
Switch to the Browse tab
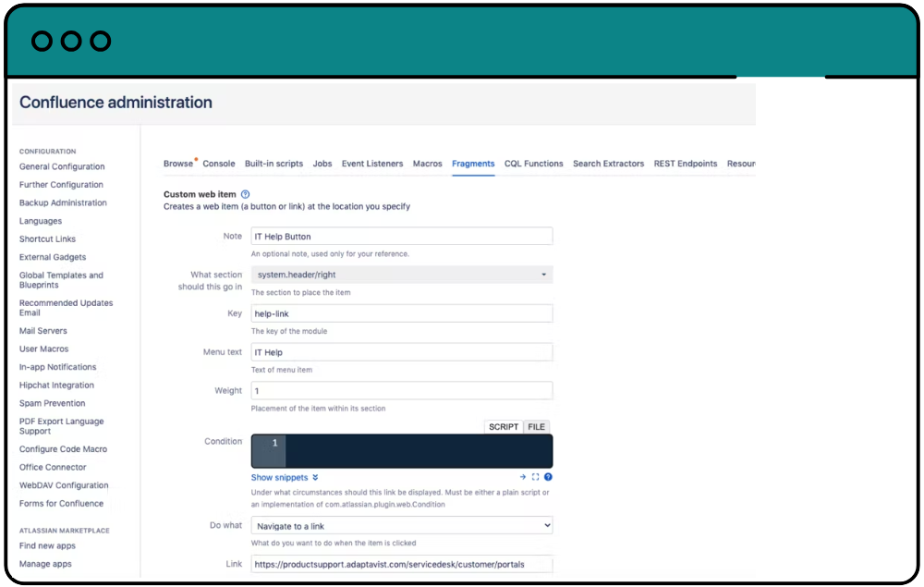click(x=178, y=164)
